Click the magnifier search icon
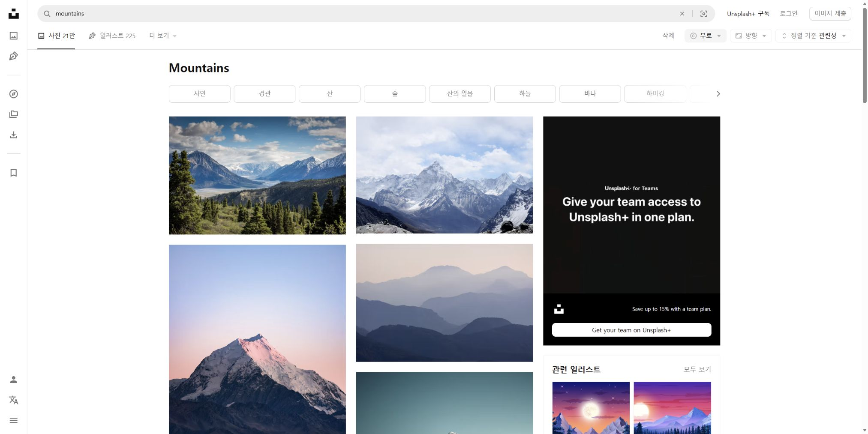Screen dimensions: 868x434 click(x=47, y=14)
